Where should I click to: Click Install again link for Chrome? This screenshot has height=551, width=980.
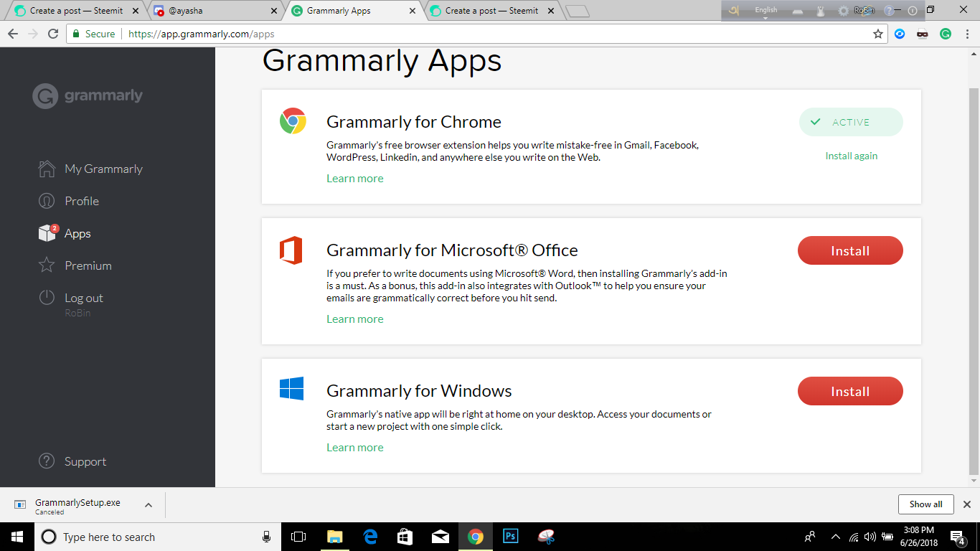tap(851, 156)
